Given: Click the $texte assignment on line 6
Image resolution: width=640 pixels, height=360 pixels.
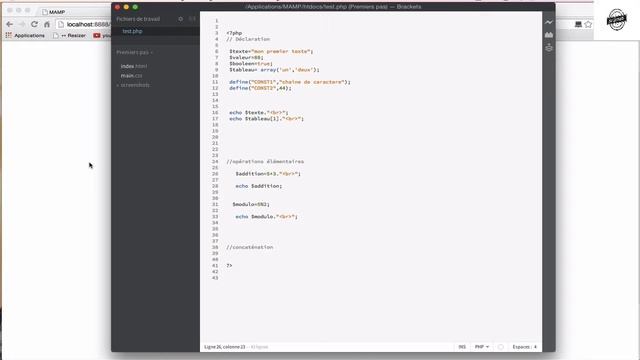Looking at the screenshot, I should tap(271, 51).
